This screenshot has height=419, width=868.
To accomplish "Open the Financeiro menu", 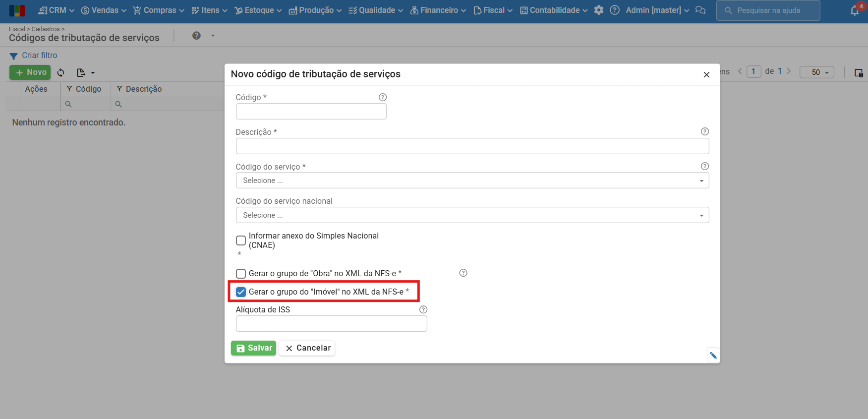I will coord(438,10).
